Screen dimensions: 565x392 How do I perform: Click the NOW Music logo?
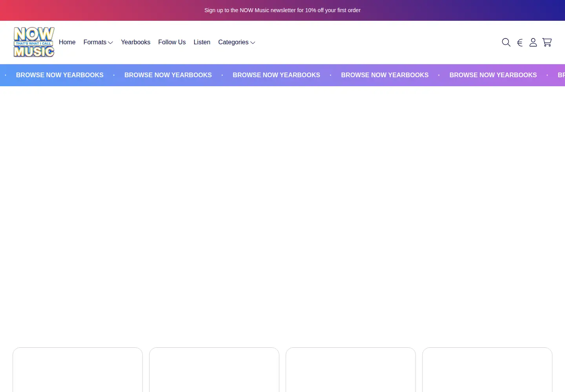pos(34,42)
